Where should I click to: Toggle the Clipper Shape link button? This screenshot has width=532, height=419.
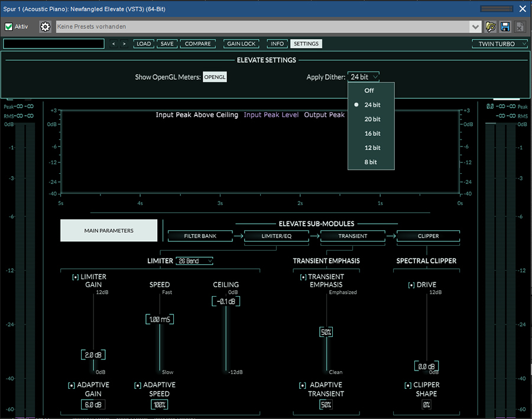[408, 385]
